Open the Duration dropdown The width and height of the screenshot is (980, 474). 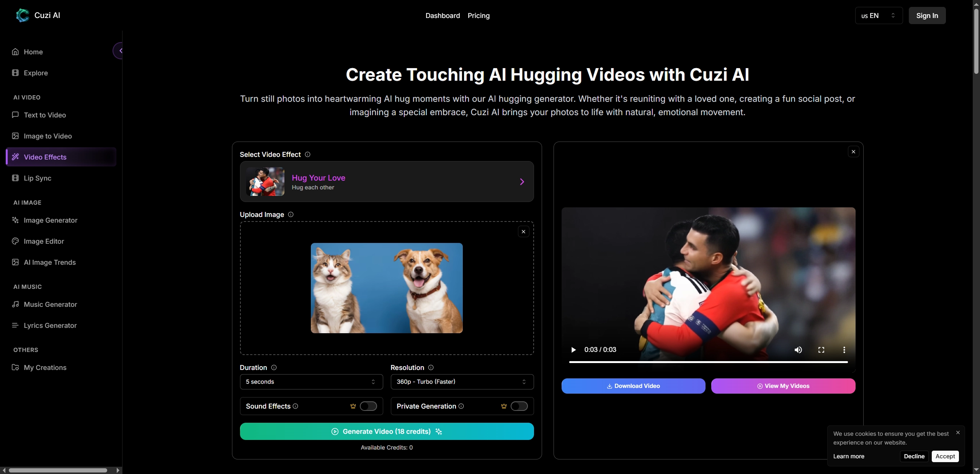311,382
